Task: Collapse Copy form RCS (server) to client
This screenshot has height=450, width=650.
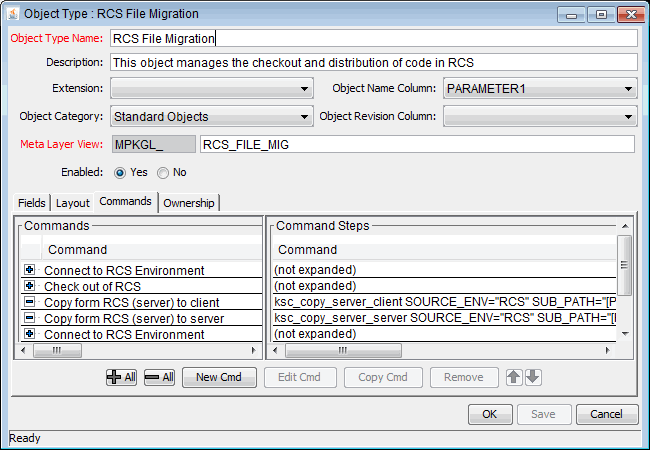Action: pyautogui.click(x=29, y=303)
